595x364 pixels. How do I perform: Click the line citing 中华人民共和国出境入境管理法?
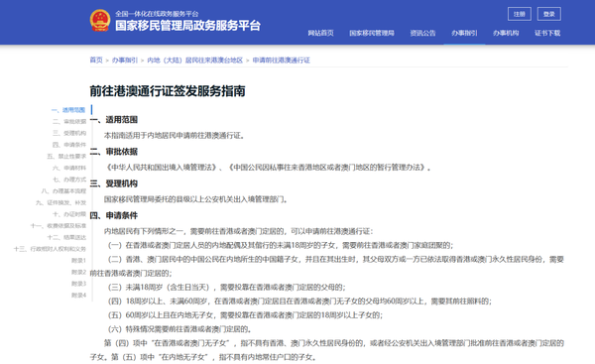pos(268,168)
